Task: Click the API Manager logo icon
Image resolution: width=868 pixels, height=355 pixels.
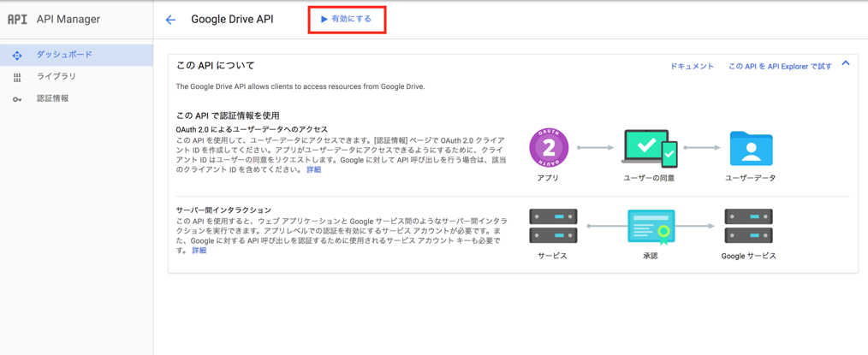Action: click(17, 20)
